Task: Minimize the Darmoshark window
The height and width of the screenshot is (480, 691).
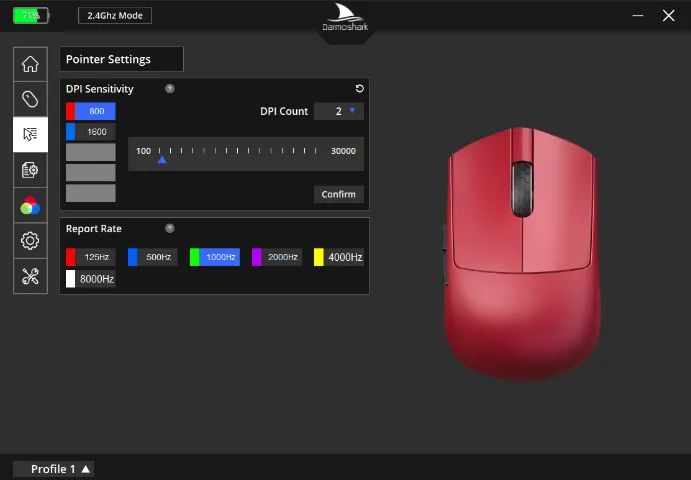Action: click(x=638, y=15)
